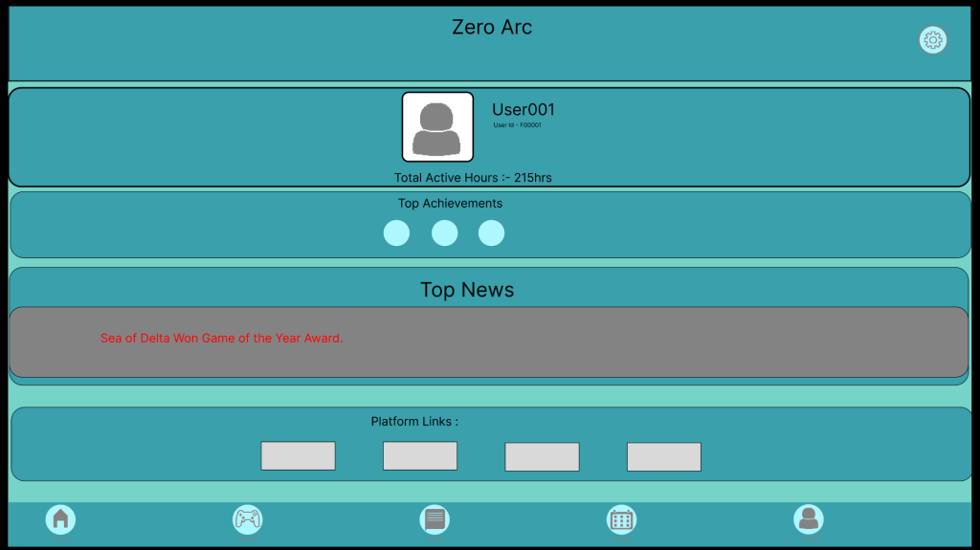
Task: Select the first Top Achievements badge
Action: 396,233
